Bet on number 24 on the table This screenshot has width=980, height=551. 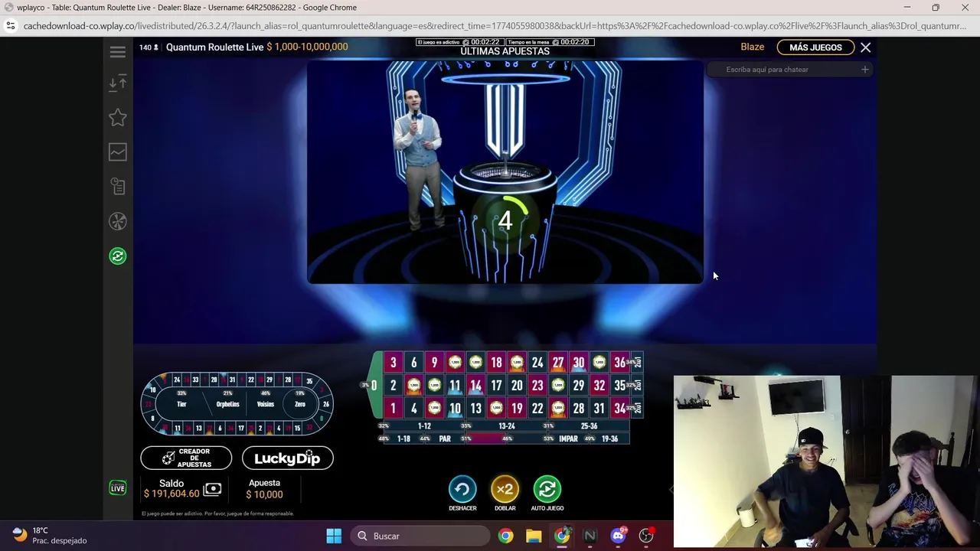537,363
